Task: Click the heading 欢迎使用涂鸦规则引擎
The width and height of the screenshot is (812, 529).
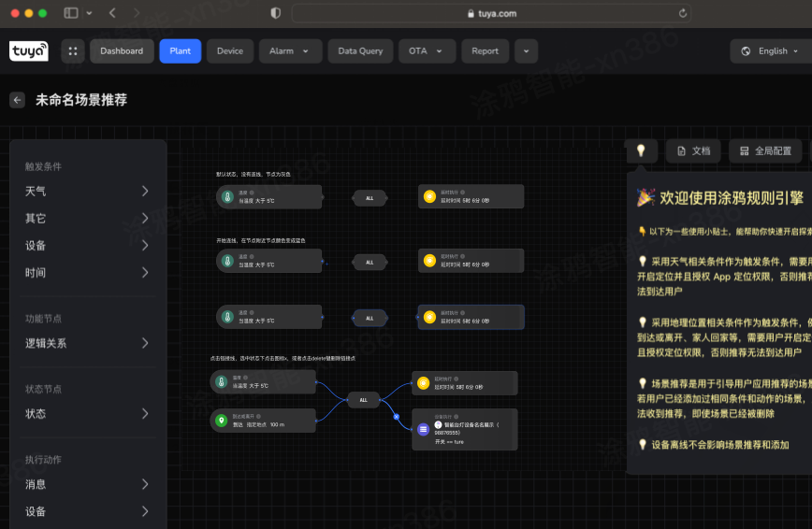Action: [732, 197]
